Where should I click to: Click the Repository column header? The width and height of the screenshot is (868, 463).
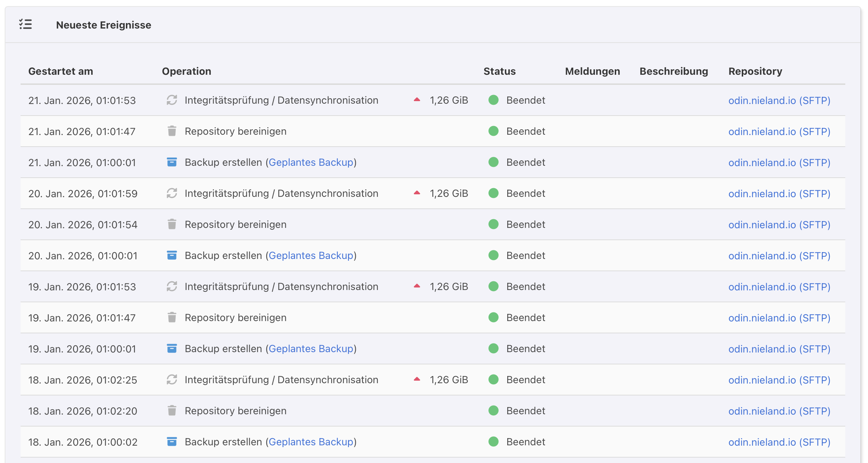(755, 71)
